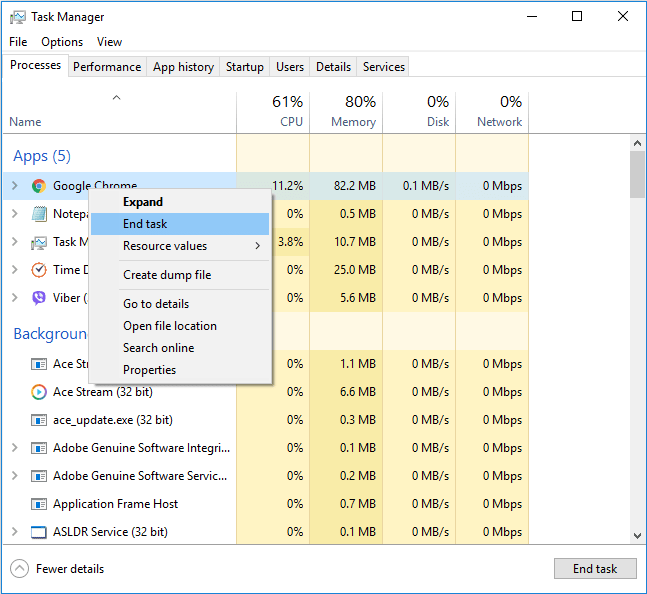Minimize the Task Manager window
This screenshot has width=647, height=594.
coord(532,16)
